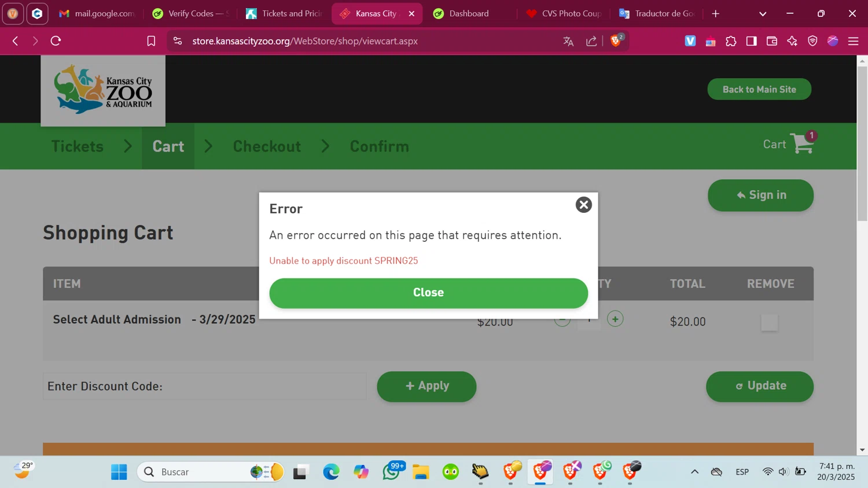The height and width of the screenshot is (488, 868).
Task: Open the VPN shield icon
Action: pyautogui.click(x=812, y=41)
